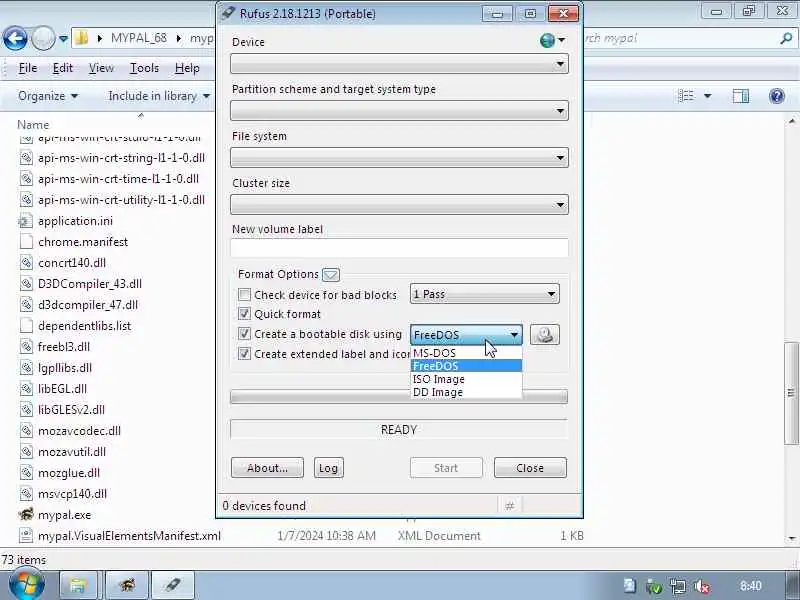
Task: Open view options dropdown arrow in Explorer
Action: 708,96
